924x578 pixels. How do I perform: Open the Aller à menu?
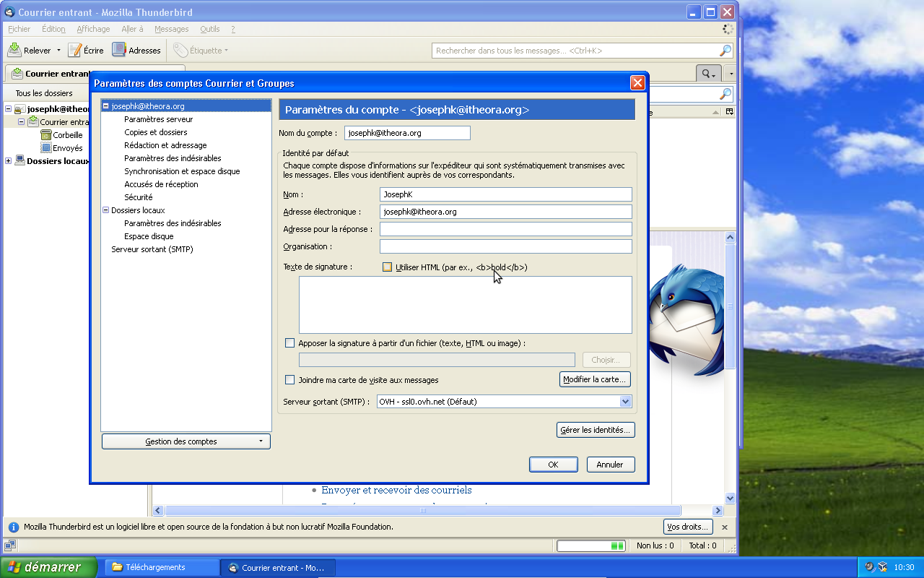coord(132,29)
